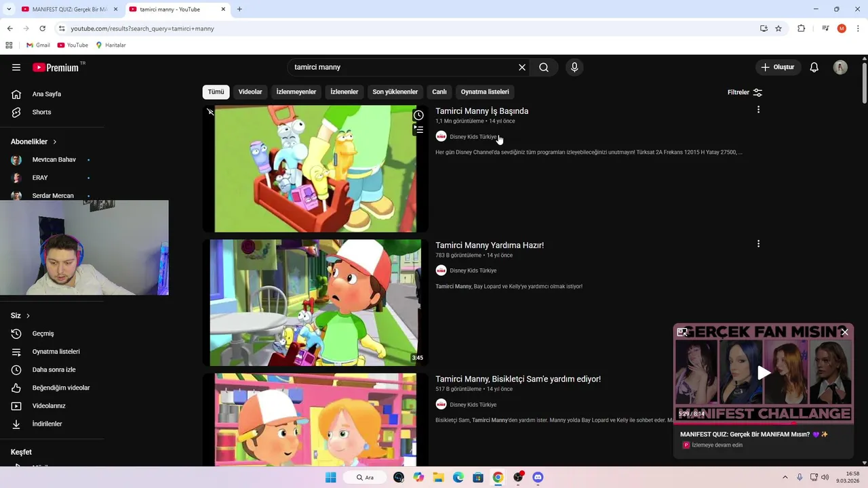
Task: Open the notifications bell
Action: tap(814, 67)
